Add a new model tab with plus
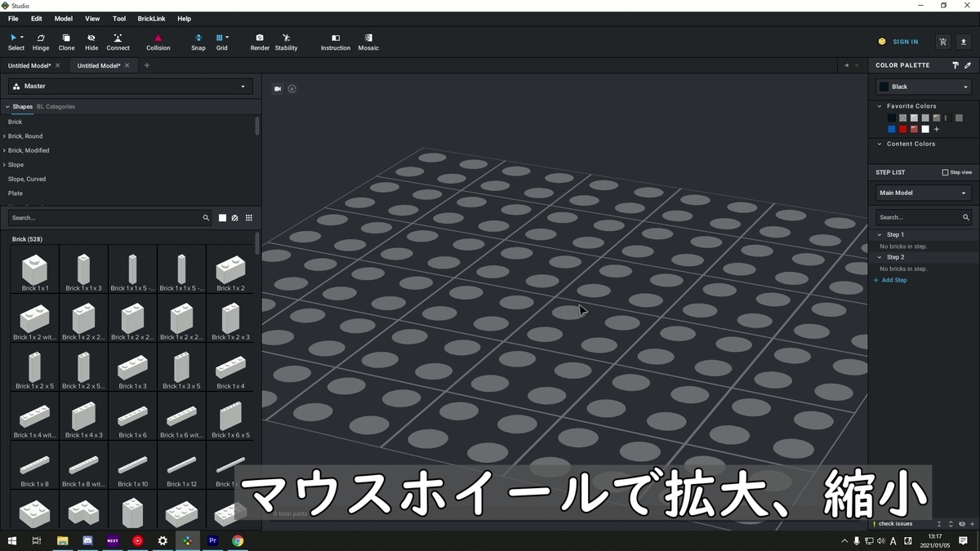The image size is (980, 551). pos(147,65)
